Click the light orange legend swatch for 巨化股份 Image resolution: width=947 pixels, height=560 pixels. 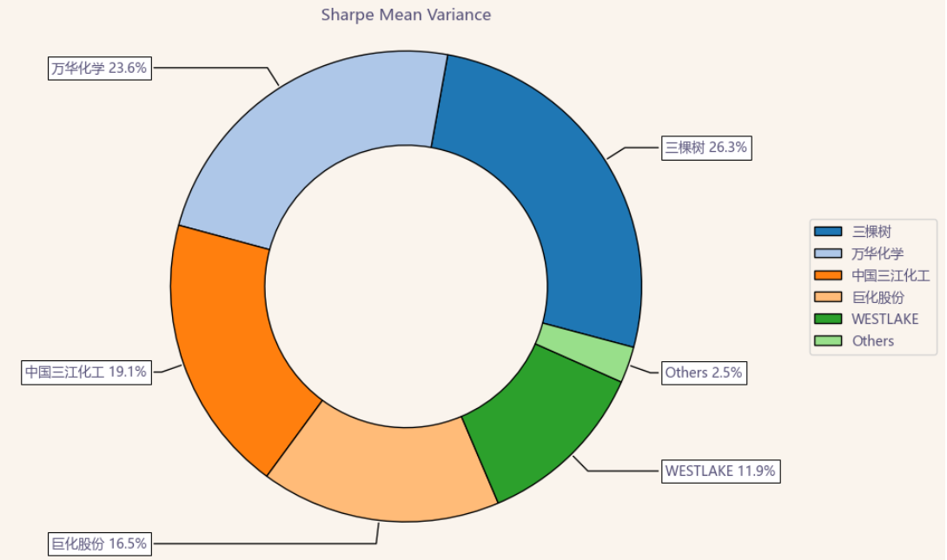827,297
